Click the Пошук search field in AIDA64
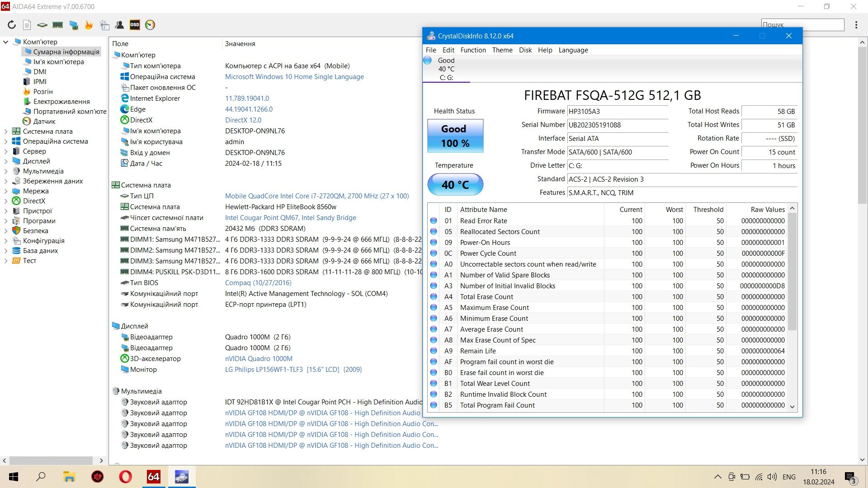 802,25
